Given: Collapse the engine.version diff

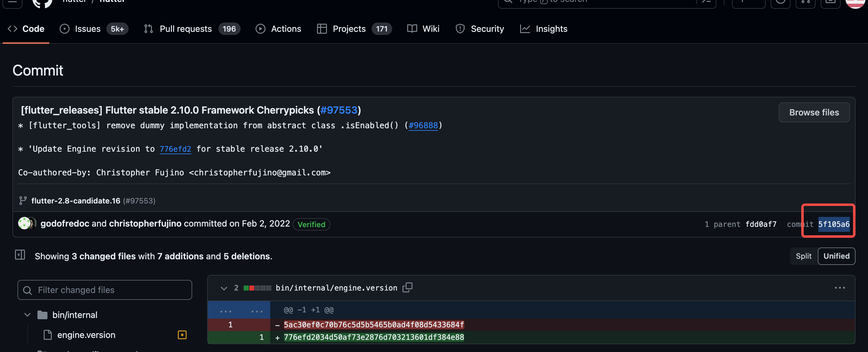Looking at the screenshot, I should (224, 288).
